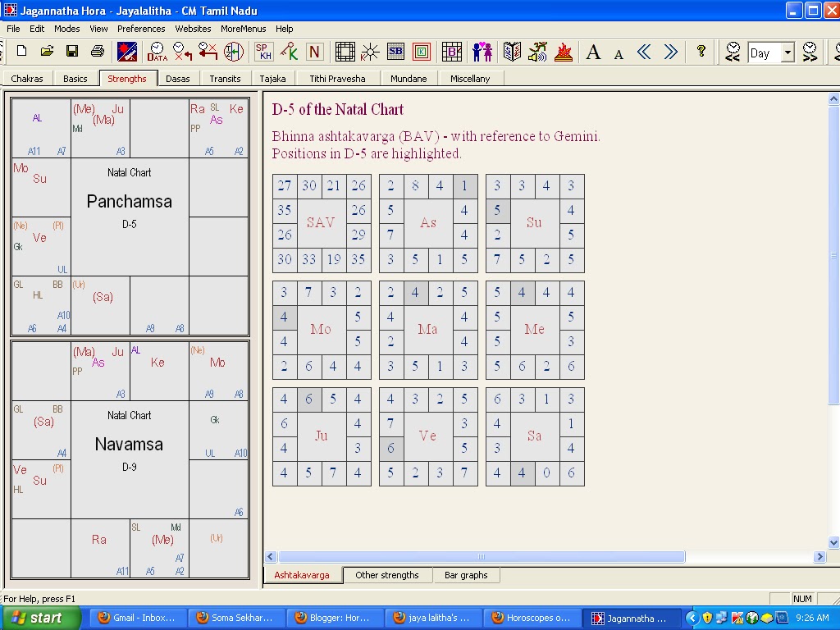Click the SP KH toolbar icon
This screenshot has height=630, width=840.
(x=263, y=52)
